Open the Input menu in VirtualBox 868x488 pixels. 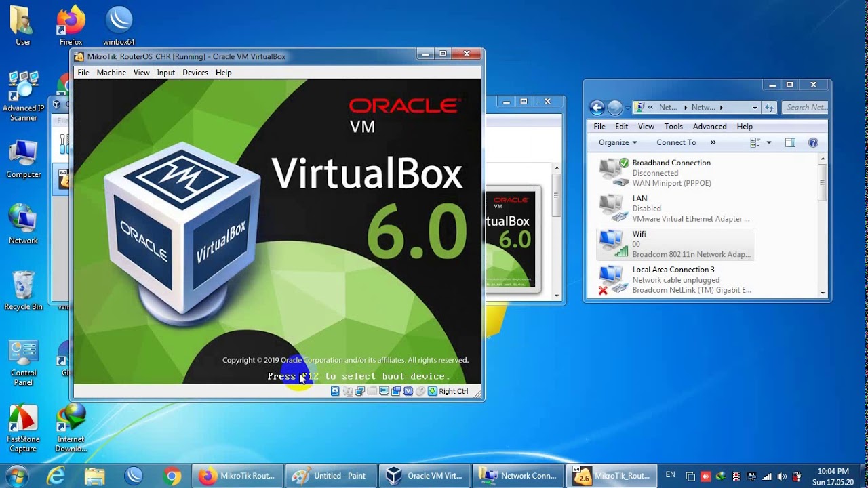[165, 73]
